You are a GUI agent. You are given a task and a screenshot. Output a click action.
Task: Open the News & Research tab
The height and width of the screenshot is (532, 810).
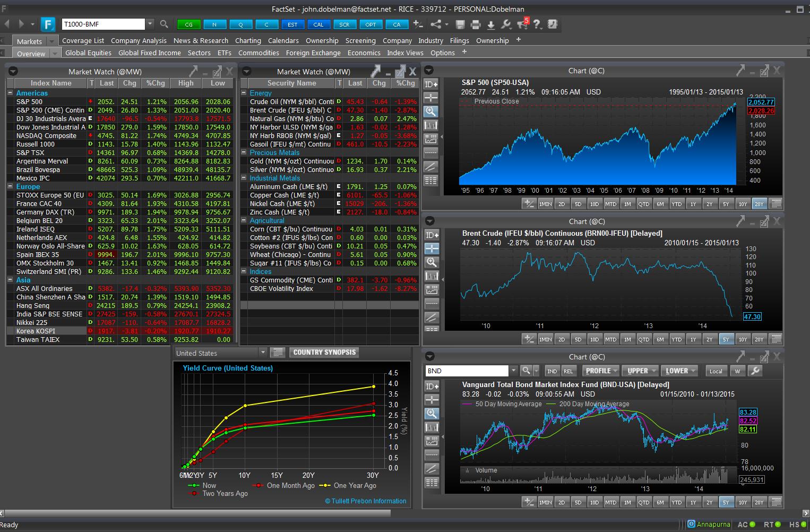(201, 40)
